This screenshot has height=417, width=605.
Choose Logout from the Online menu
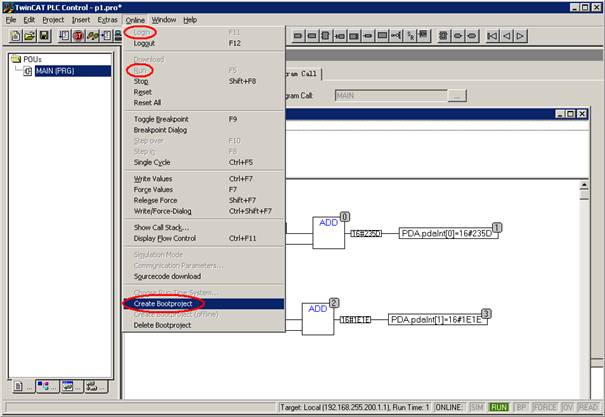pyautogui.click(x=145, y=44)
